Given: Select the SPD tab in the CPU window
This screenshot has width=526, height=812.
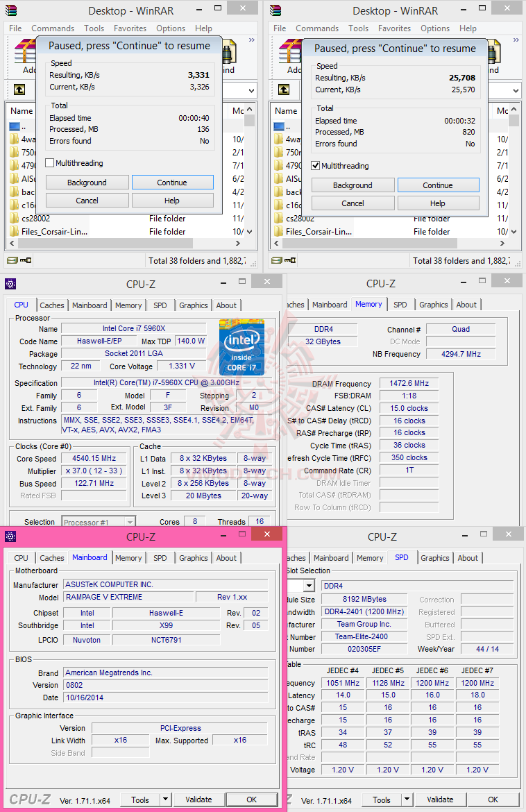Looking at the screenshot, I should tap(160, 305).
